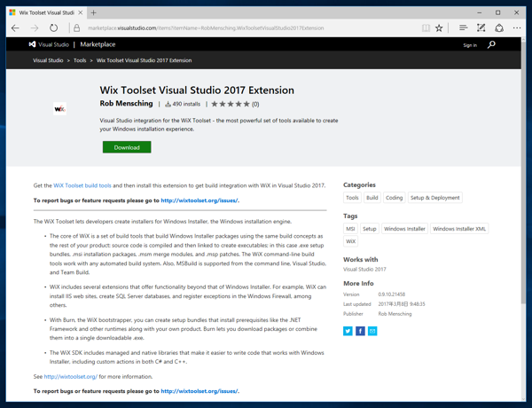
Task: Click the 'Visual Studio 2017' works-with text
Action: (364, 269)
